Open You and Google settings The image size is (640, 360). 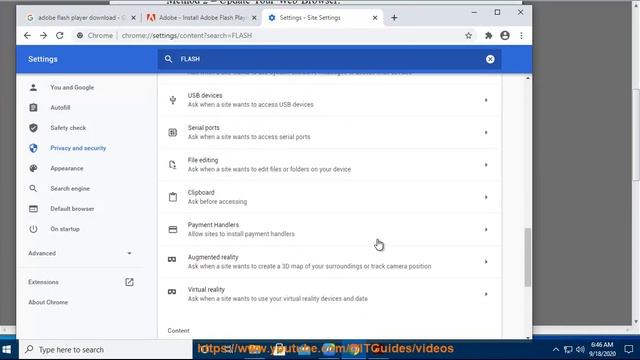(x=72, y=87)
